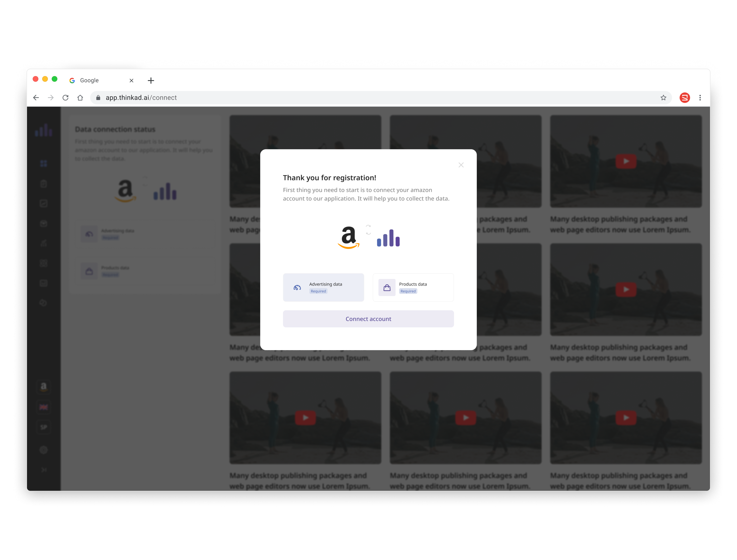Screen dimensions: 737x560
Task: Click the sync arrows between the logos
Action: click(368, 230)
